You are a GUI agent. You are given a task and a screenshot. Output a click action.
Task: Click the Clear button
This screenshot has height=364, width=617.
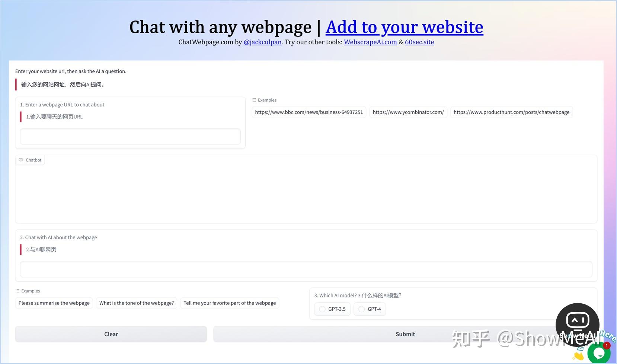[111, 334]
